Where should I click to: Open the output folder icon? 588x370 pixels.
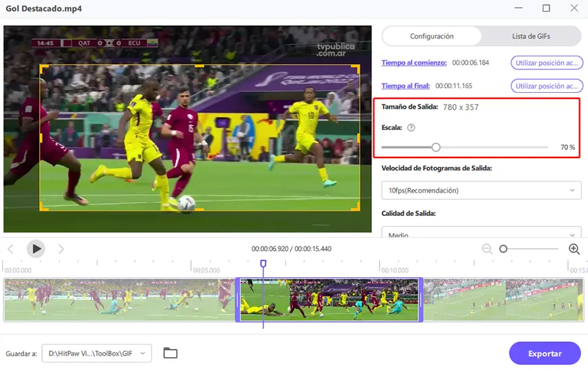(x=171, y=353)
